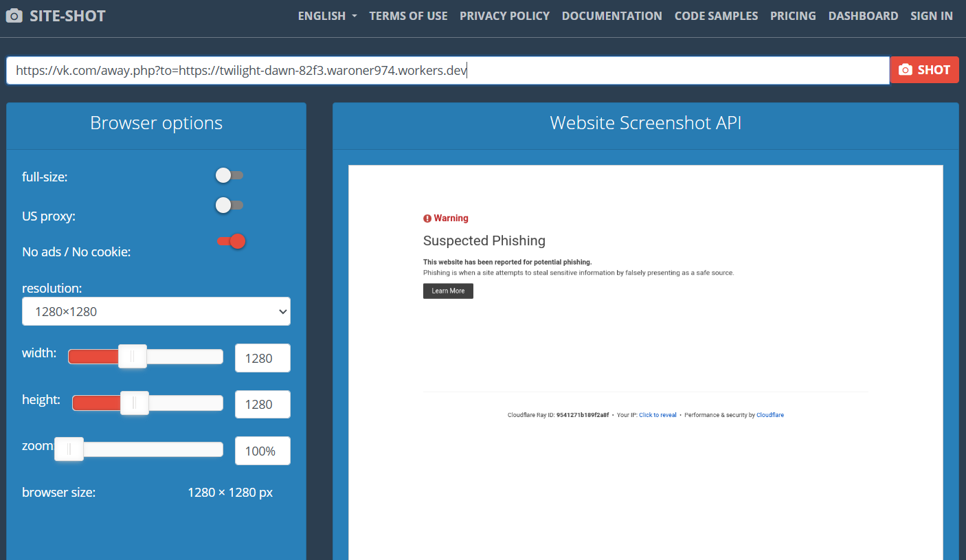This screenshot has width=966, height=560.
Task: Click the Cloudflare Ray ID value text
Action: point(583,415)
